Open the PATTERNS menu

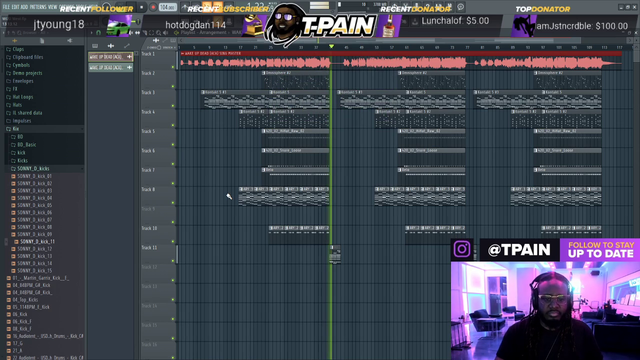click(x=38, y=7)
